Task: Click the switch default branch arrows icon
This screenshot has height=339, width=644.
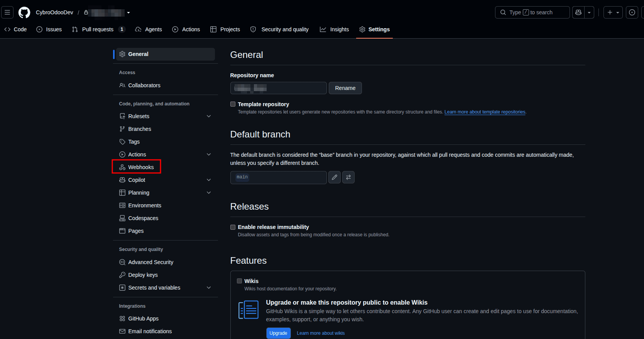Action: tap(348, 177)
